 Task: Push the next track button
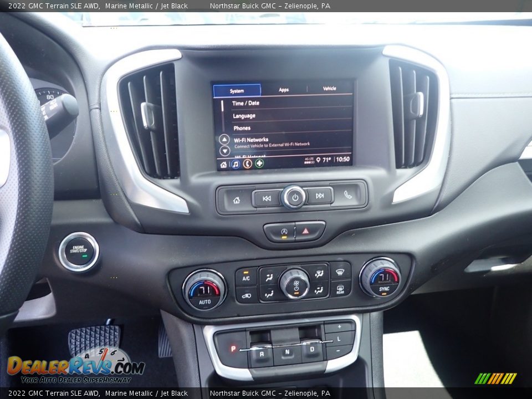320,196
